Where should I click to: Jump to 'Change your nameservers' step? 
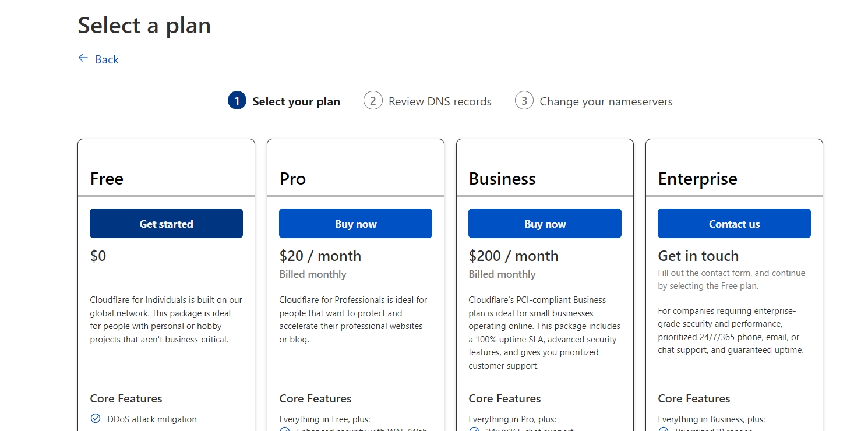click(606, 101)
